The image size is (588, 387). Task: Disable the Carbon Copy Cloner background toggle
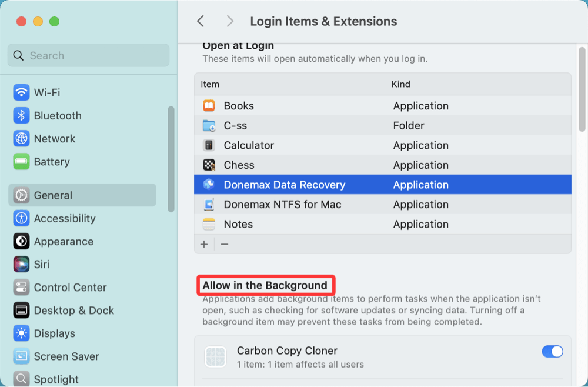point(552,351)
